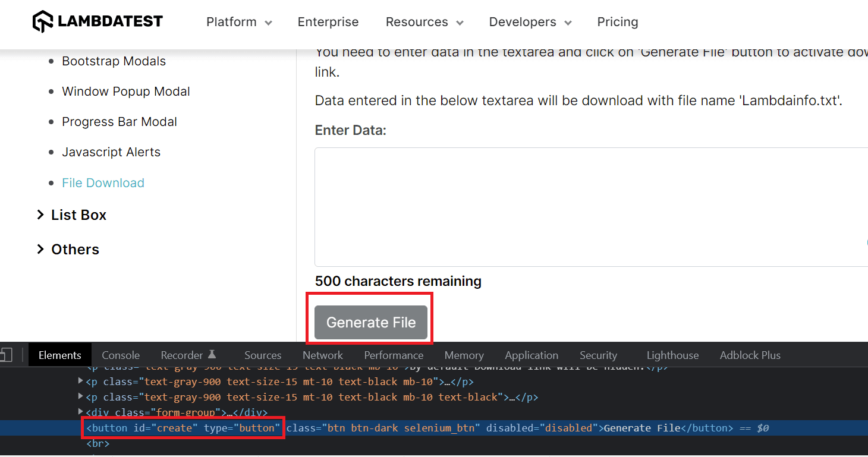868x457 pixels.
Task: Open the Lighthouse tab
Action: (672, 355)
